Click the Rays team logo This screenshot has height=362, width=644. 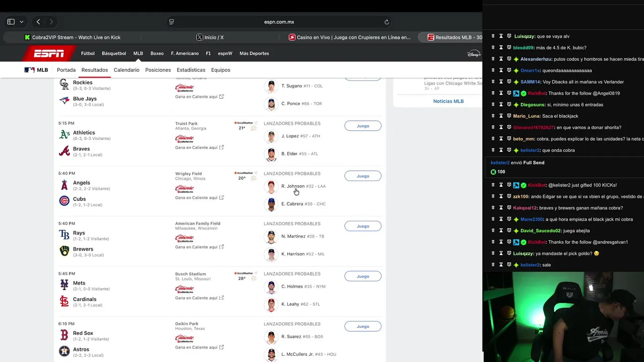[64, 235]
